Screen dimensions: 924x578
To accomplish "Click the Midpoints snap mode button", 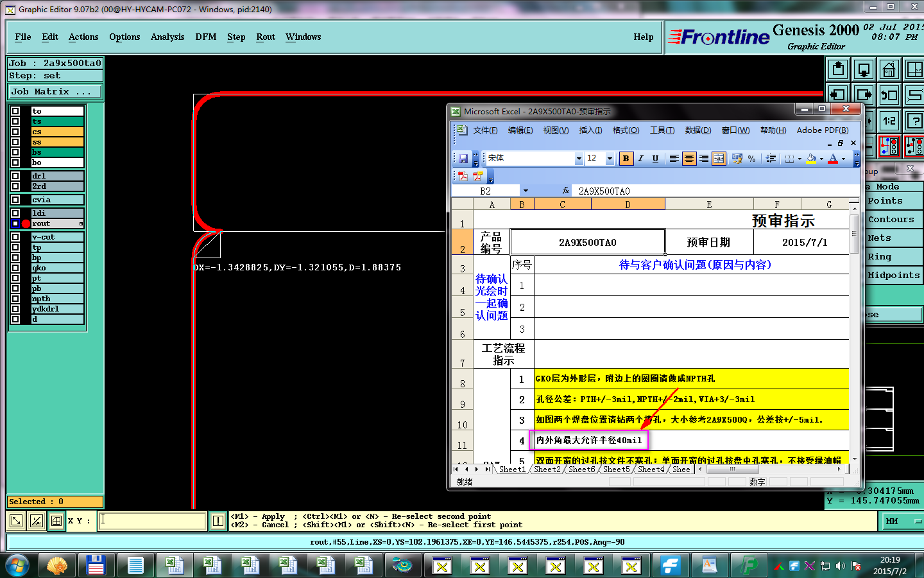I will [893, 276].
